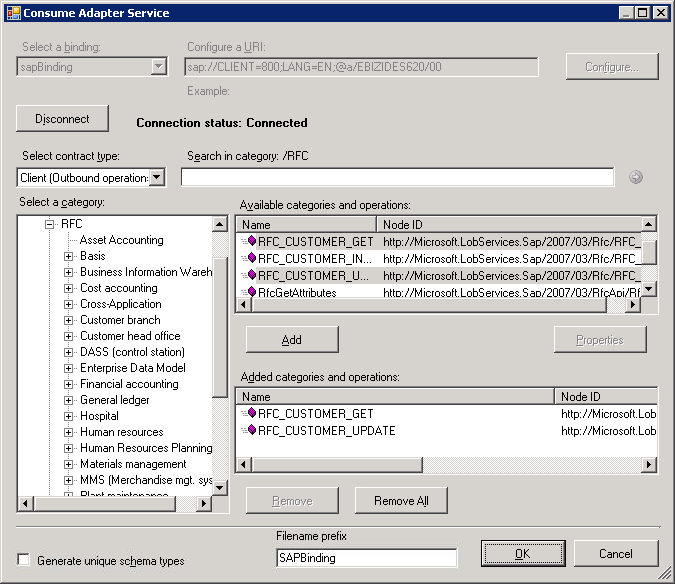The image size is (675, 584).
Task: Click the Consume Adapter Service title bar icon
Action: click(12, 13)
